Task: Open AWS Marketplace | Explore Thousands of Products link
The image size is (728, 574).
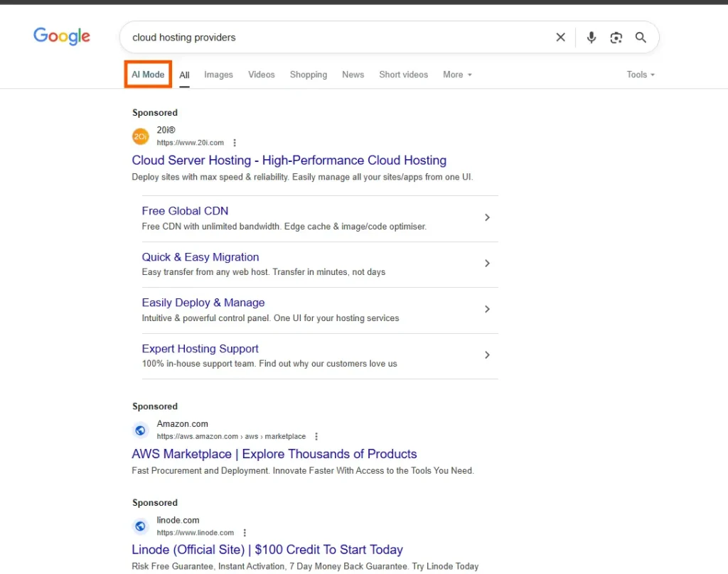Action: (274, 454)
